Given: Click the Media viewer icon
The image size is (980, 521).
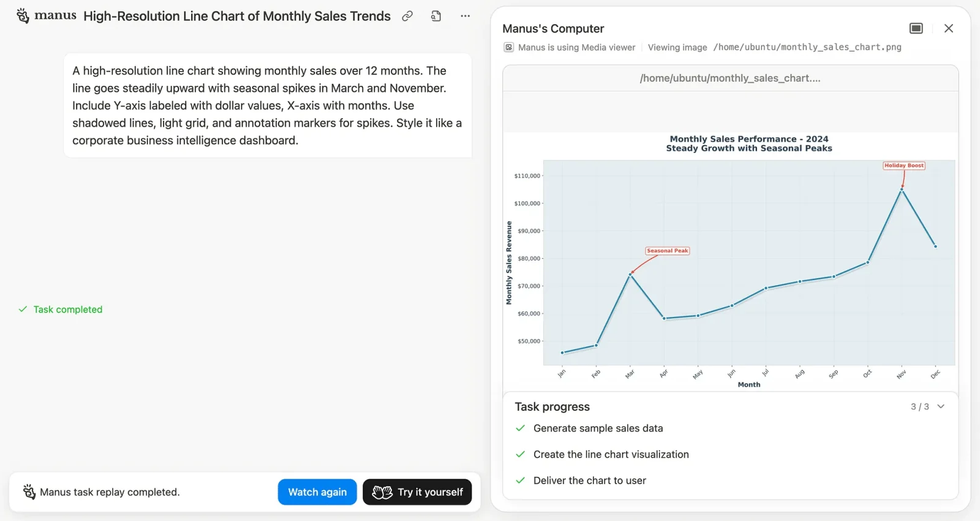Looking at the screenshot, I should [x=508, y=47].
